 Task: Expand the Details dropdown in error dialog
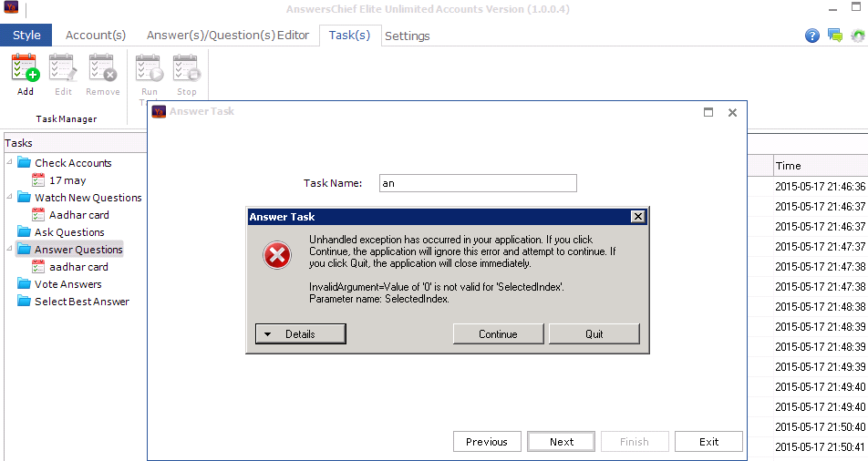point(290,334)
